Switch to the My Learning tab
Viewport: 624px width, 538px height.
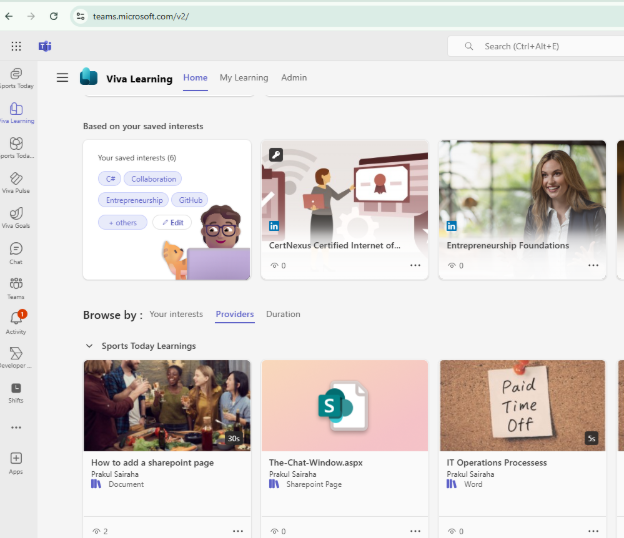pos(244,78)
